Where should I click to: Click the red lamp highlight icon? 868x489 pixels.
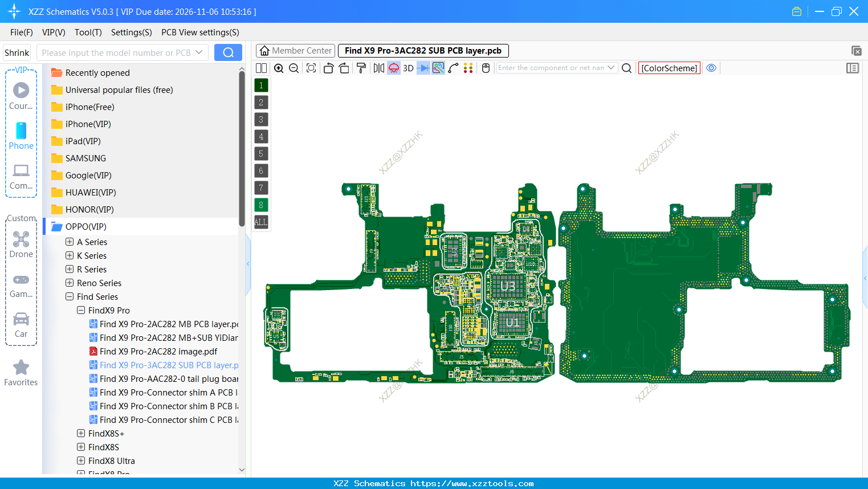[x=393, y=68]
